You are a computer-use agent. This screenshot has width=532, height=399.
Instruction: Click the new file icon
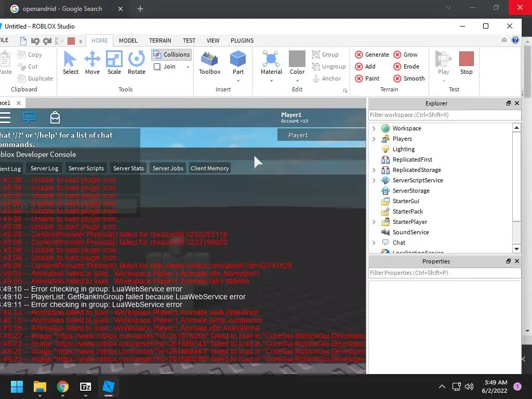(x=23, y=41)
